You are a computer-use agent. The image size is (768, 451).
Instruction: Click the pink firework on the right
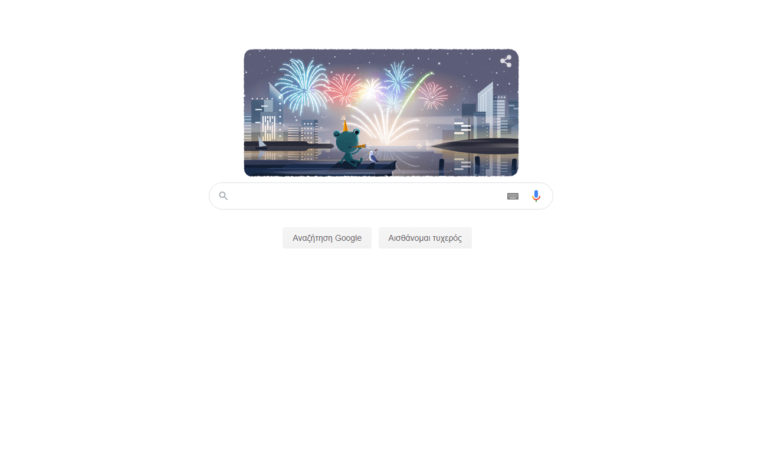coord(432,95)
